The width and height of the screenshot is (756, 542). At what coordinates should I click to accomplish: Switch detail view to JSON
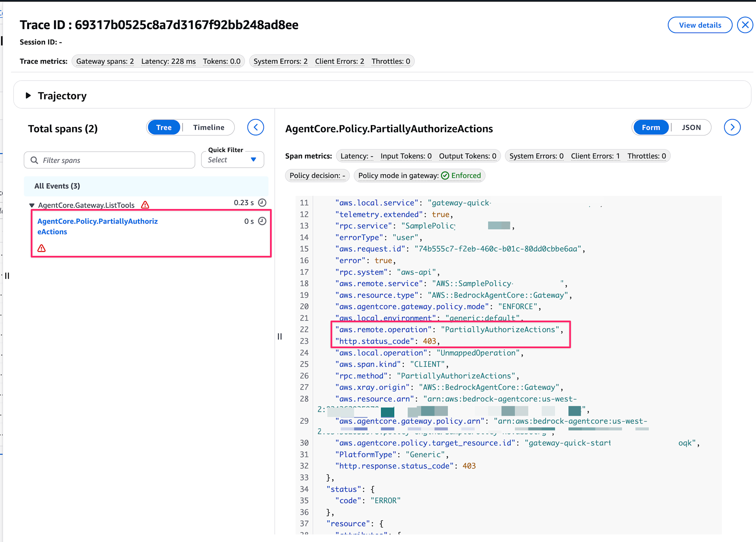pos(691,127)
